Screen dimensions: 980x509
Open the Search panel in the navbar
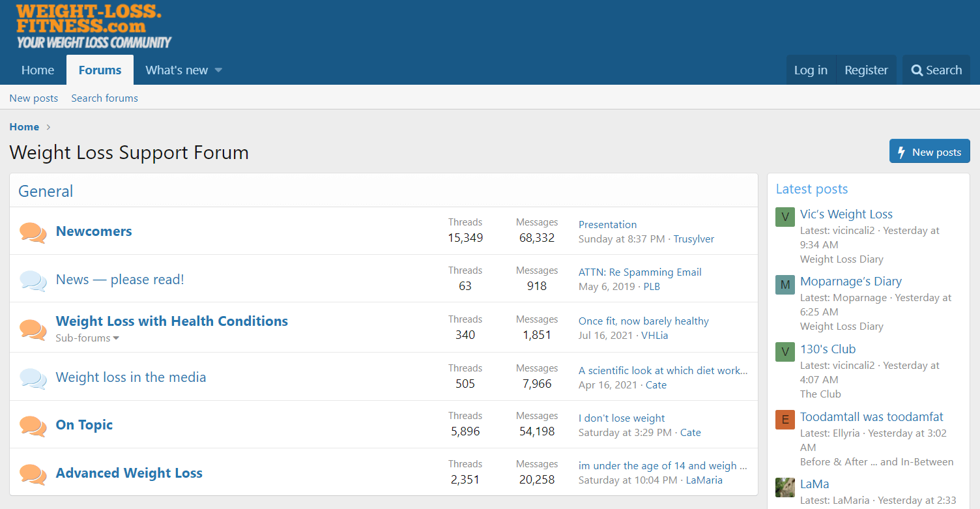click(x=936, y=70)
